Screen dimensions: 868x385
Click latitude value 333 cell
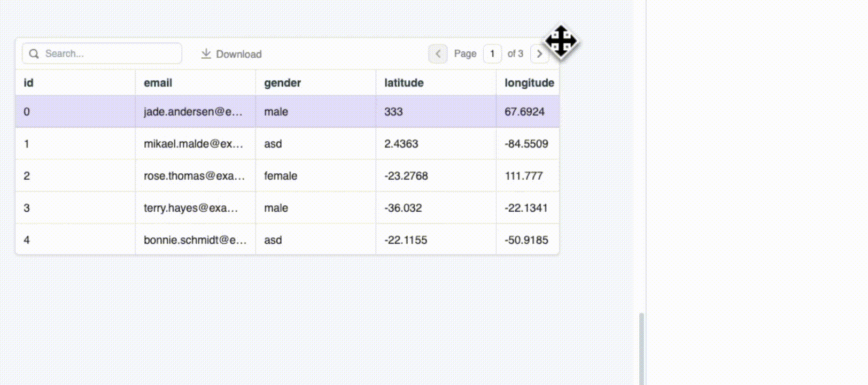393,112
